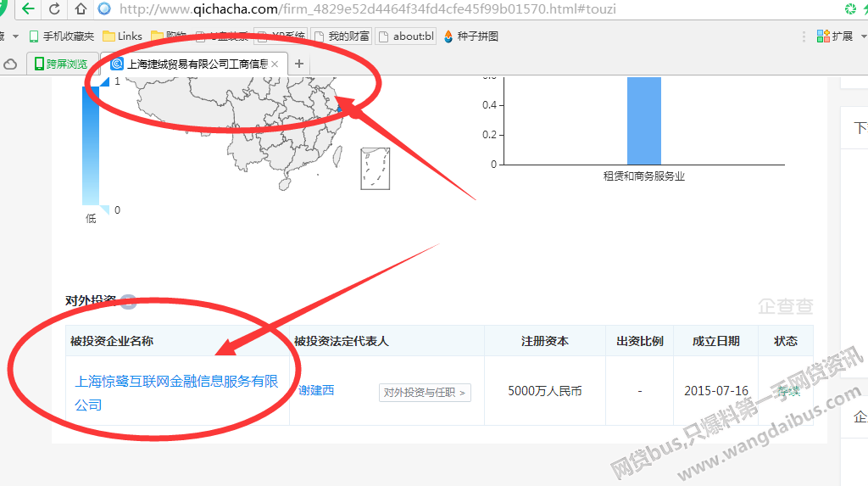Open a new tab with plus button
The width and height of the screenshot is (868, 486).
[x=299, y=64]
